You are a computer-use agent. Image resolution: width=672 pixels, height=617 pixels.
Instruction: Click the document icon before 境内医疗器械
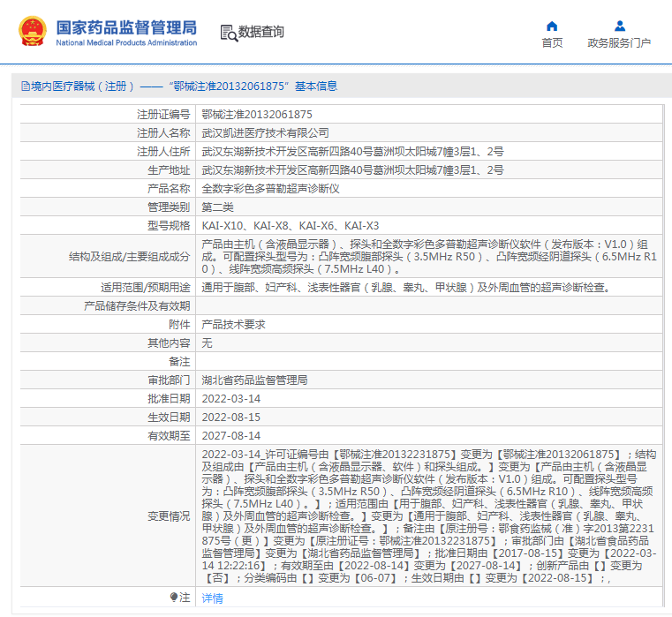(x=25, y=87)
